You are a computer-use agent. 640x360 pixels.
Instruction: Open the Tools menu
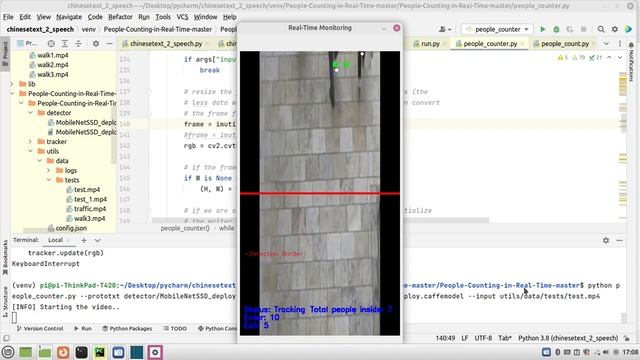click(163, 17)
